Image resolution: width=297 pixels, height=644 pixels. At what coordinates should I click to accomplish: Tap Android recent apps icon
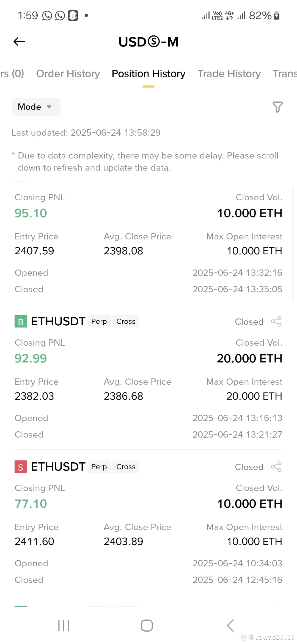coord(64,626)
